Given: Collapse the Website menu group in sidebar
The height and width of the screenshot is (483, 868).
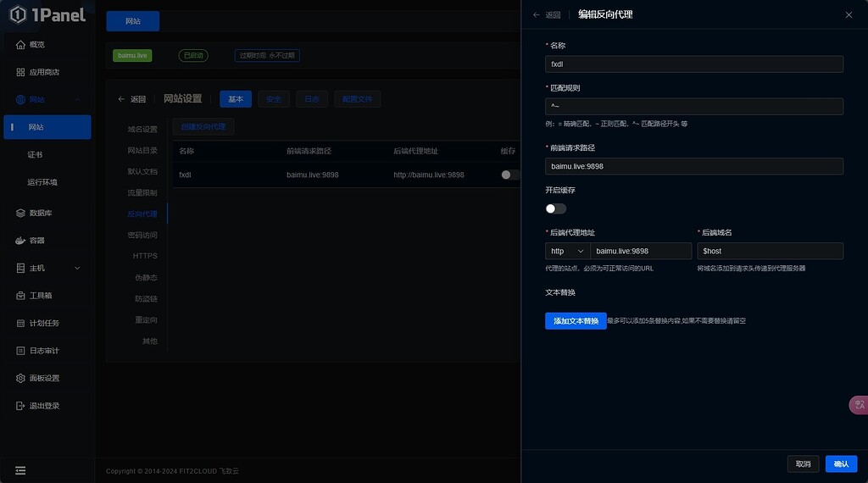Looking at the screenshot, I should pyautogui.click(x=78, y=100).
